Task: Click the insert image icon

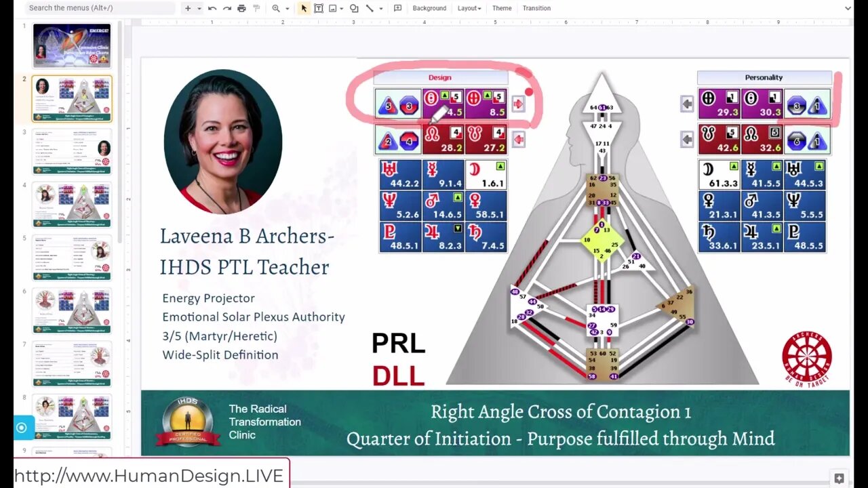Action: [332, 8]
